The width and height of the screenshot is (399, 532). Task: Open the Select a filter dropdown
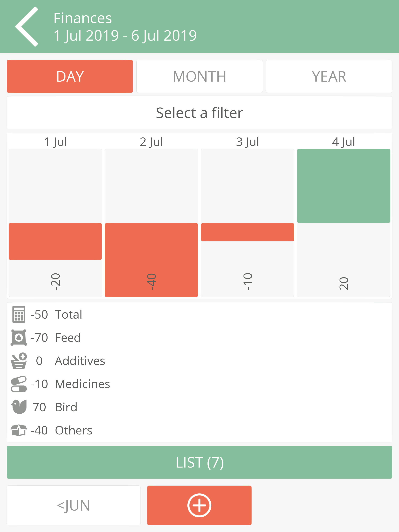199,113
